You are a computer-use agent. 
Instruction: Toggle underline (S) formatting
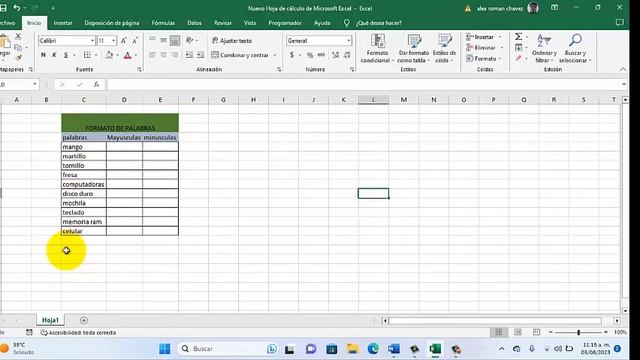[x=65, y=55]
